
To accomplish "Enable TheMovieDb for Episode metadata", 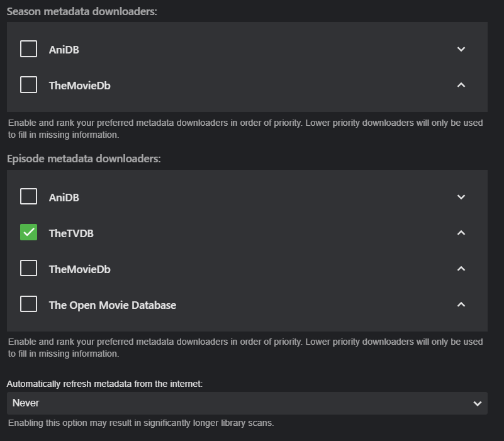I will point(28,269).
